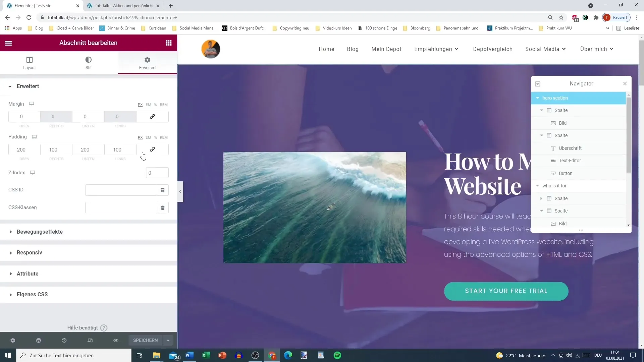The image size is (644, 362).
Task: Click the Layout tab icon
Action: pos(29,62)
